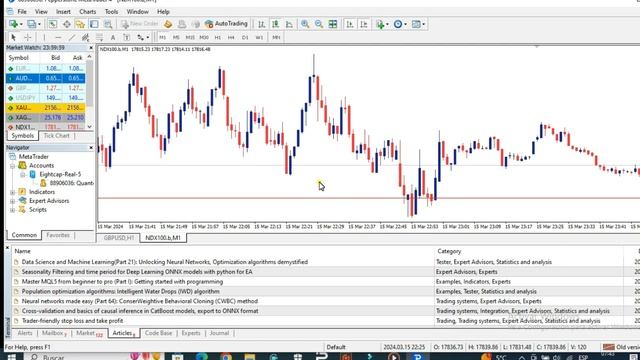Expand the Indicators tree node
This screenshot has width=640, height=360.
pyautogui.click(x=13, y=192)
